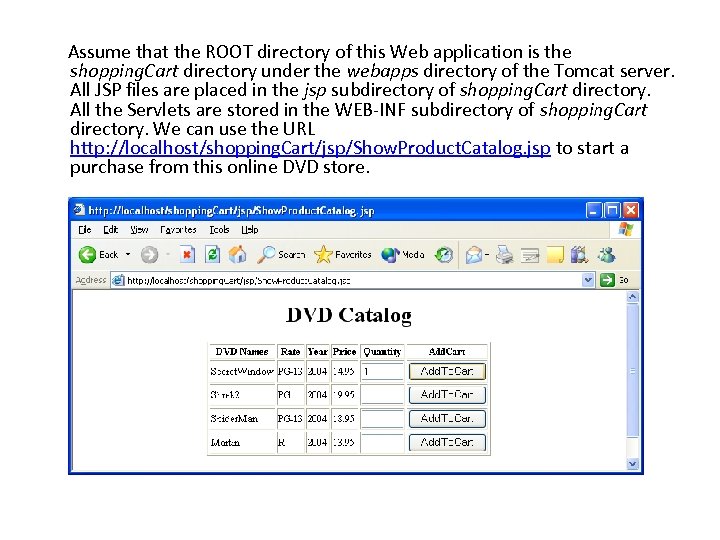Screen dimensions: 720x540
Task: Go to the Home page icon
Action: [x=237, y=254]
